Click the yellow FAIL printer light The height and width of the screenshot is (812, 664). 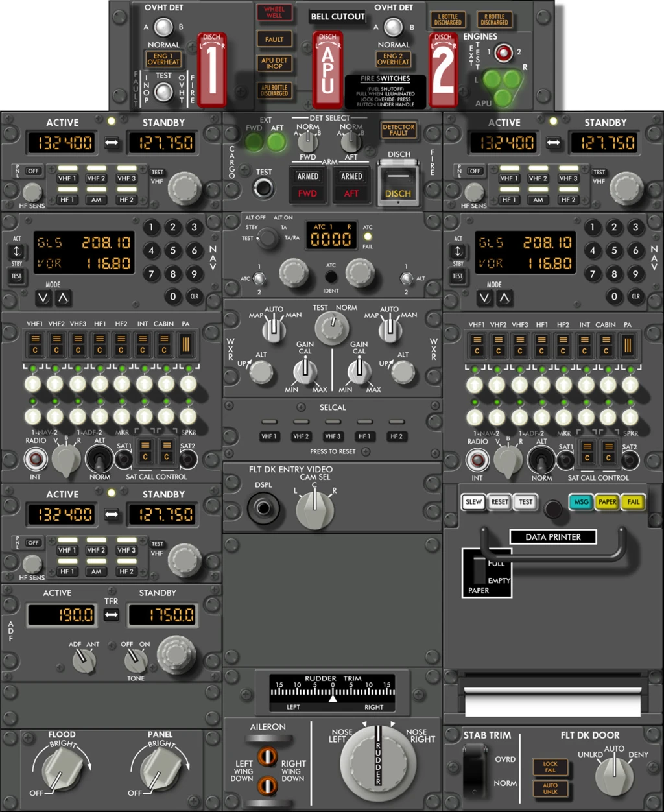click(x=634, y=502)
